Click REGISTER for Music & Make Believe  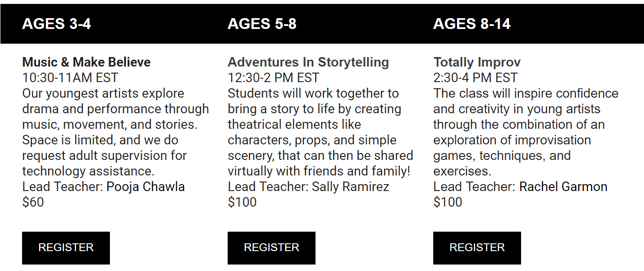tap(66, 248)
